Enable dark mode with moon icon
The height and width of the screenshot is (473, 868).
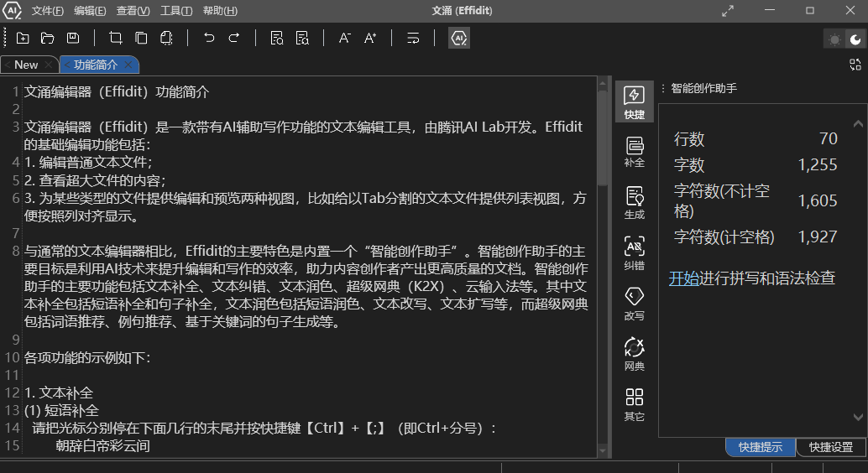855,39
